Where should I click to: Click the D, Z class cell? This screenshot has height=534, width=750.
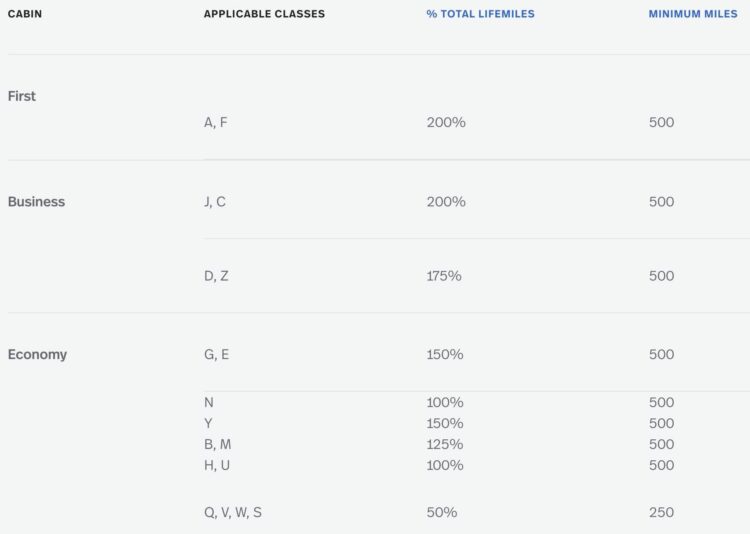[x=216, y=276]
